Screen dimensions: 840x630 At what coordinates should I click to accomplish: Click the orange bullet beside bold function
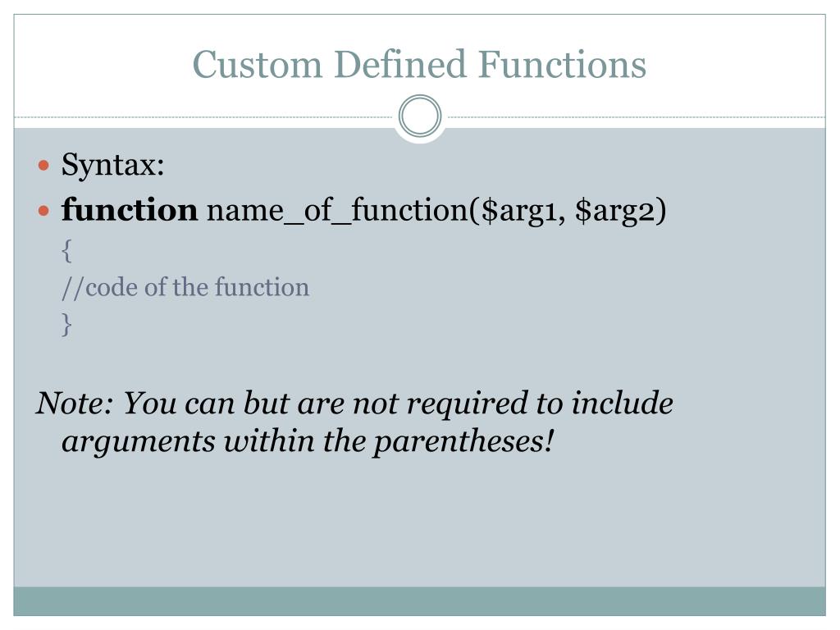44,211
